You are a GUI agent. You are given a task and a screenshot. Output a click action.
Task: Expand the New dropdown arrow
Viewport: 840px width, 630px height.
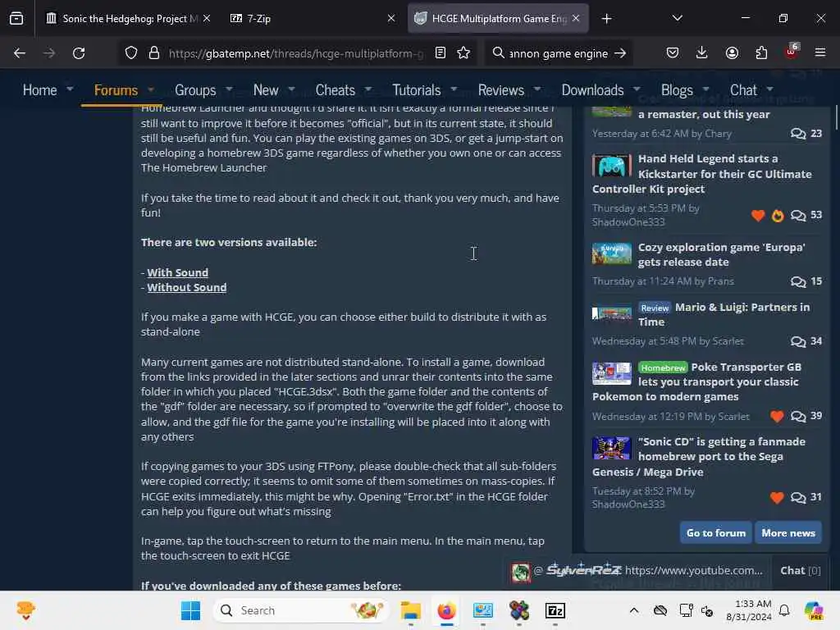point(291,89)
